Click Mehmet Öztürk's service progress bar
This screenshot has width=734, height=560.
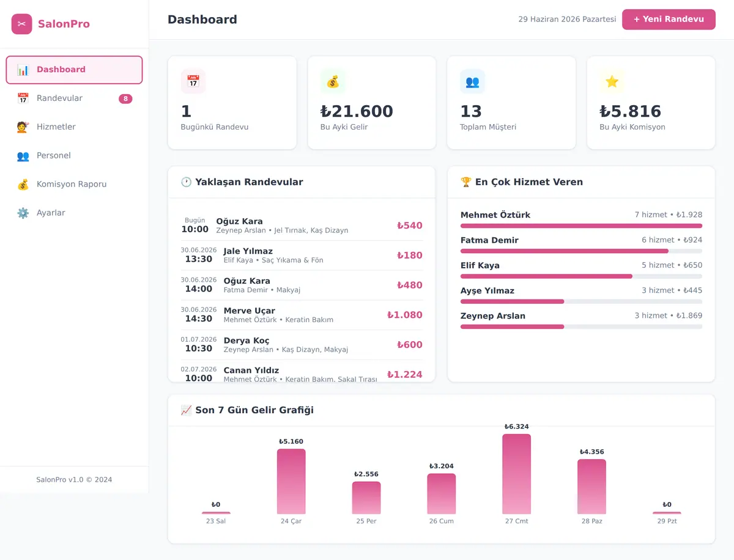click(581, 226)
